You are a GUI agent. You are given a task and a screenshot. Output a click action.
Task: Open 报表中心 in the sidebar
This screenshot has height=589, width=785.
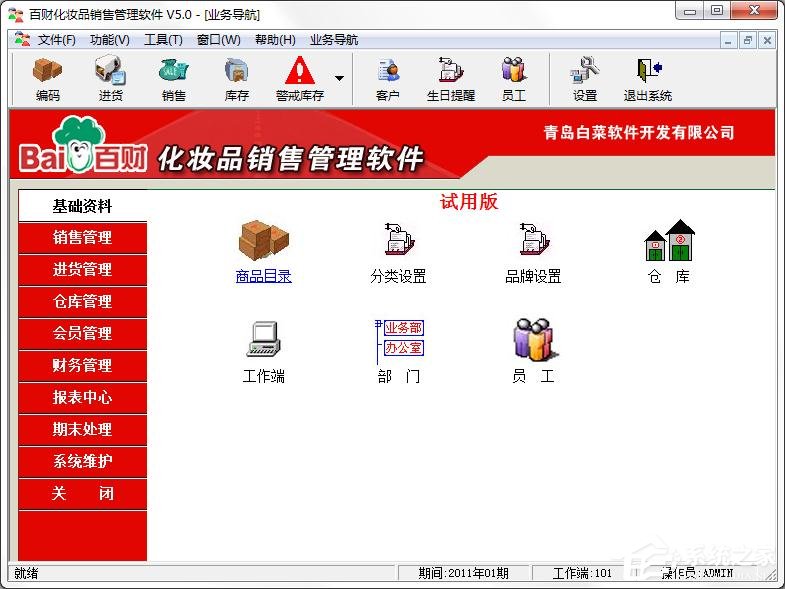click(83, 398)
